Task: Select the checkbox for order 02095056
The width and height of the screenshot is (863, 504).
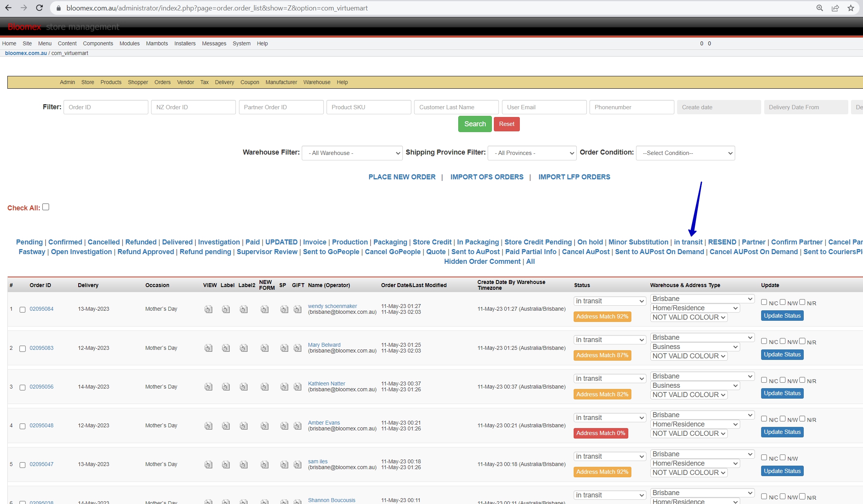Action: [22, 387]
